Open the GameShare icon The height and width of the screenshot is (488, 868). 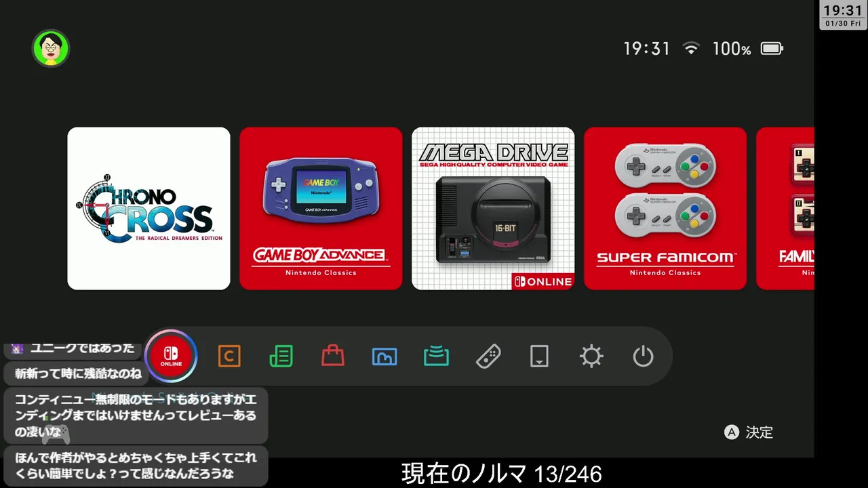coord(436,356)
